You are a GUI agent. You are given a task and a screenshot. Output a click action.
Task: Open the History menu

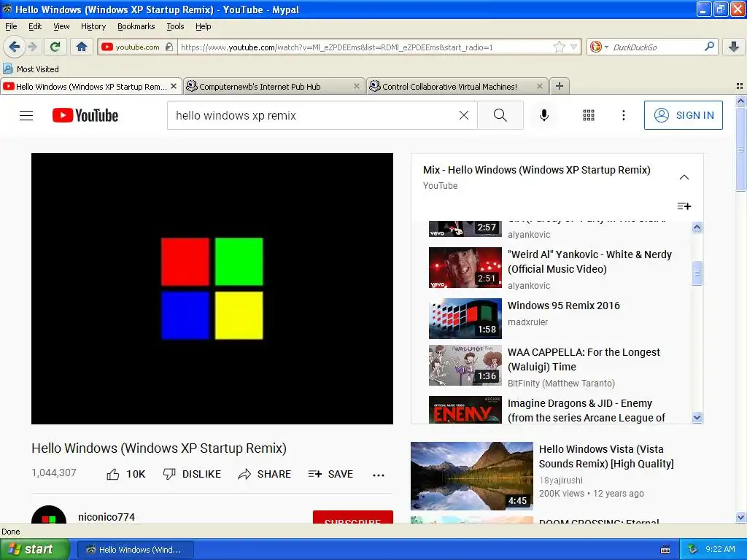point(93,26)
